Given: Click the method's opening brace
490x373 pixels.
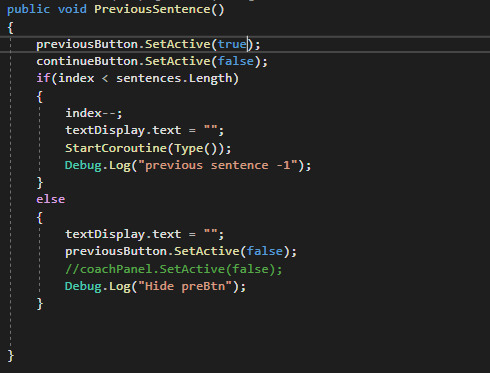Looking at the screenshot, I should (11, 28).
